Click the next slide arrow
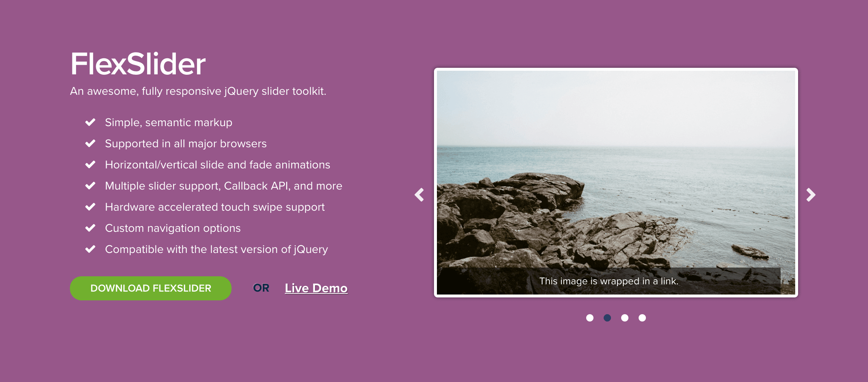 [x=811, y=195]
